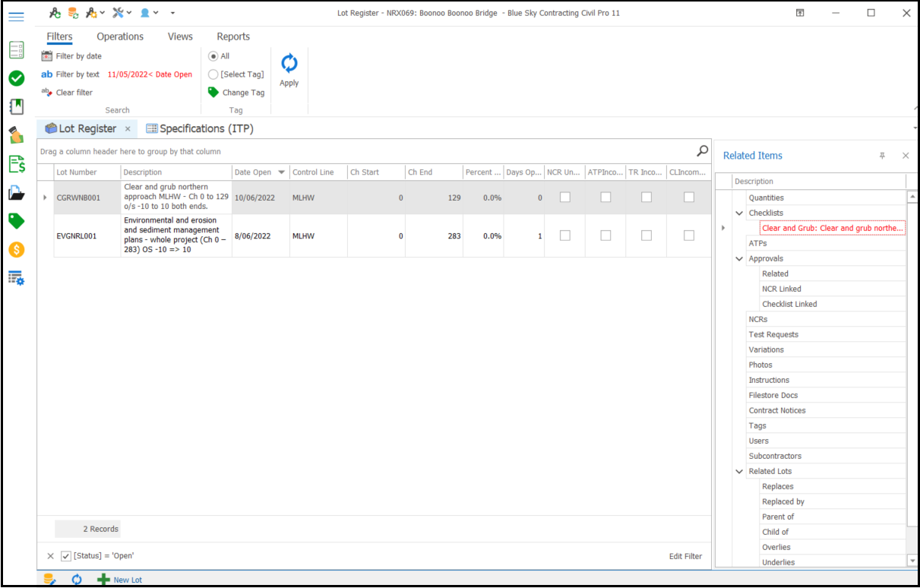Click the compass refresh project icon
The image size is (920, 588).
click(55, 13)
